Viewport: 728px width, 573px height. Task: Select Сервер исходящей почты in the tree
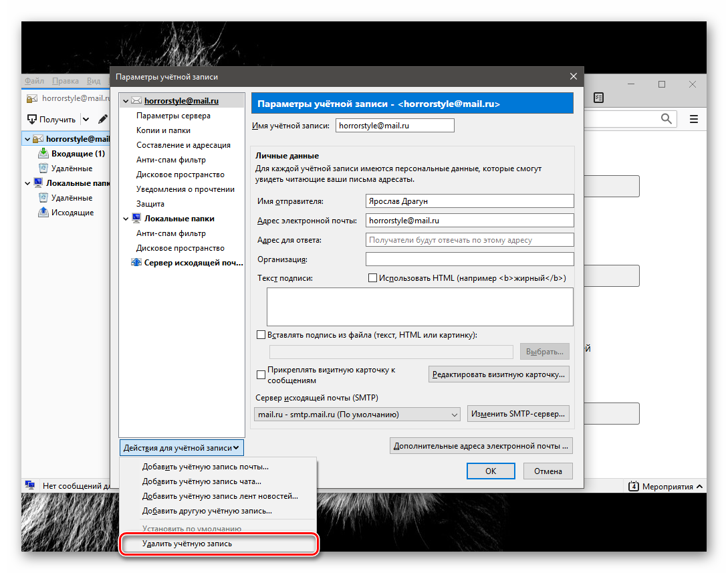[194, 263]
